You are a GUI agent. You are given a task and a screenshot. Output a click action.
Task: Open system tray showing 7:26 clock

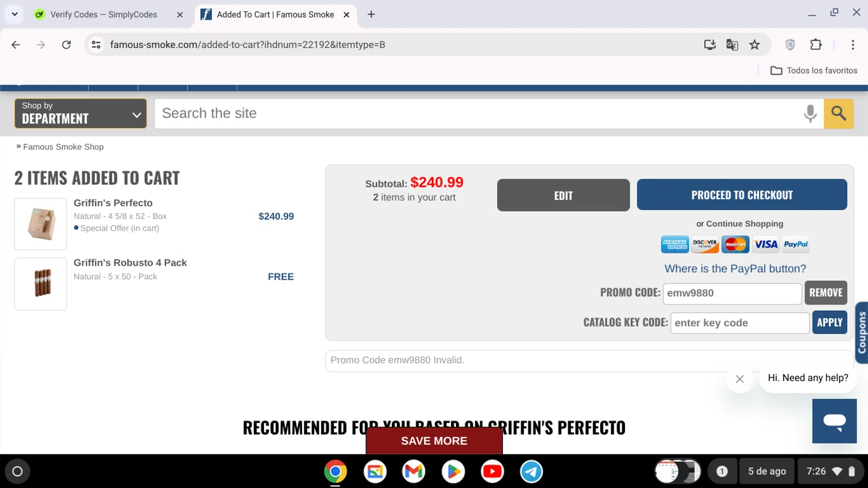[x=830, y=471]
